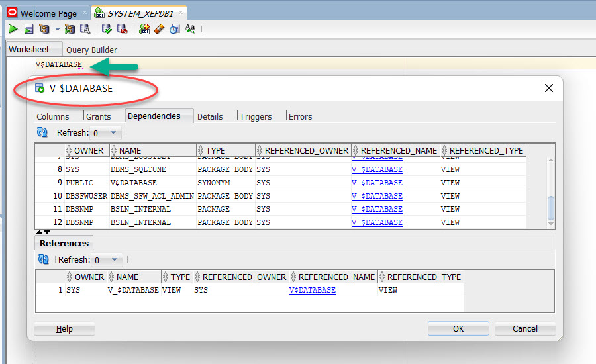The image size is (596, 364).
Task: Open the Details tab
Action: click(210, 116)
